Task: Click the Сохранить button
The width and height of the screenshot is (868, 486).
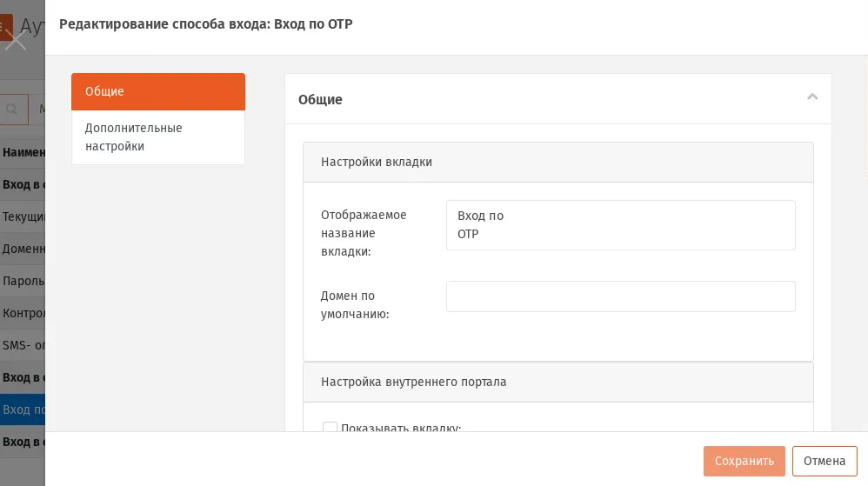Action: point(744,461)
